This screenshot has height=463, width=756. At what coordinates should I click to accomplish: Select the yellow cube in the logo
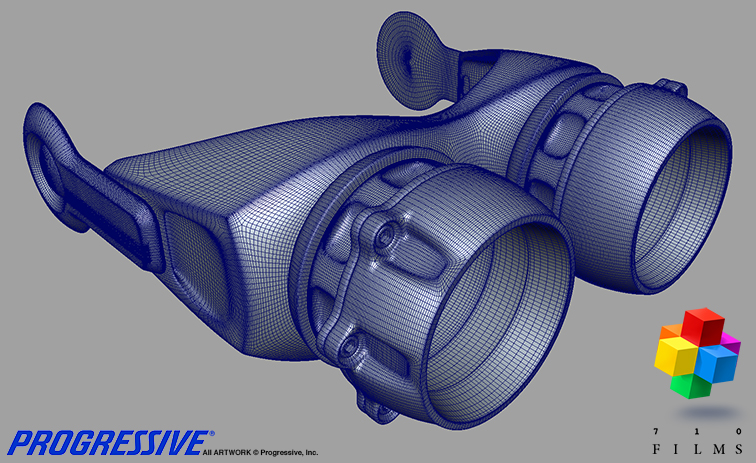676,359
